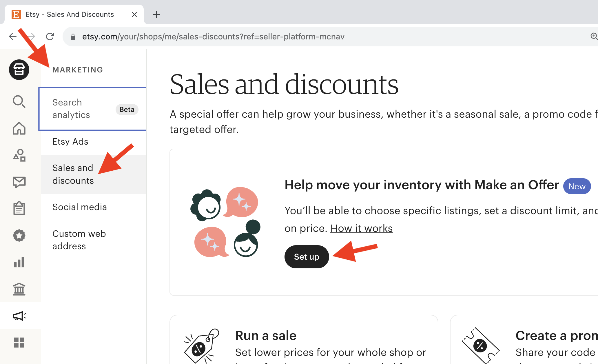Open the Listings shapes icon
The image size is (598, 364).
click(19, 155)
